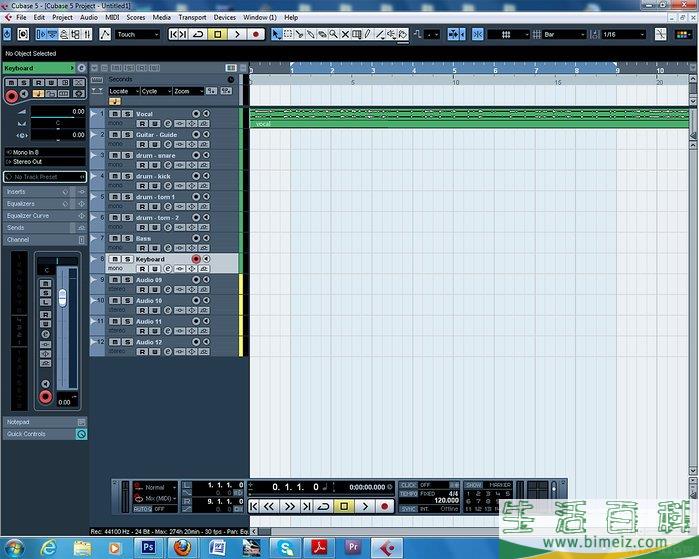The width and height of the screenshot is (699, 559).
Task: Open the Notepad inspector section
Action: coord(45,422)
